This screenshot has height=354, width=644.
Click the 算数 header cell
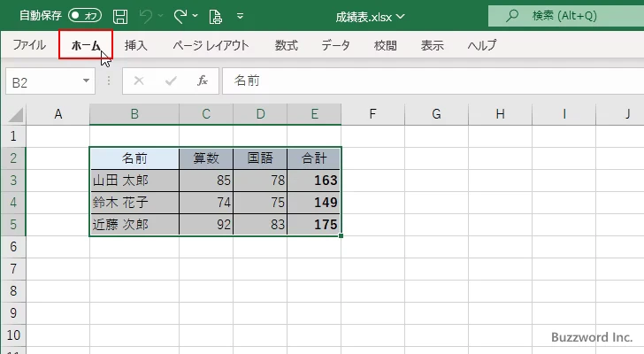(x=206, y=158)
